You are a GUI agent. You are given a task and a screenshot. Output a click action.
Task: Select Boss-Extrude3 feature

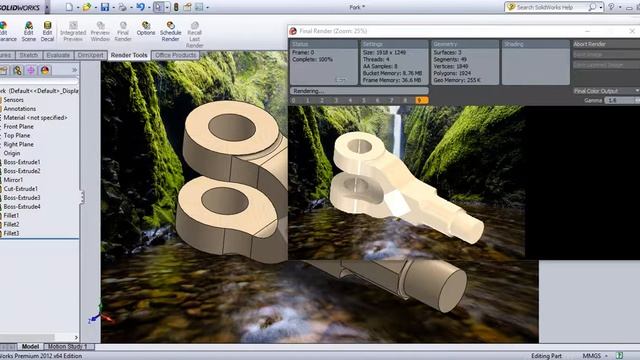pos(22,198)
